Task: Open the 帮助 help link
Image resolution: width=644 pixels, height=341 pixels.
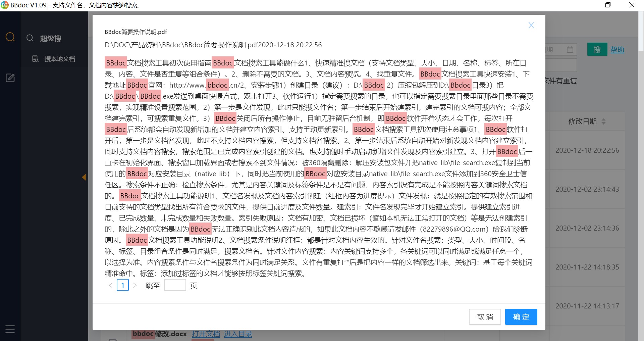Action: pos(617,50)
